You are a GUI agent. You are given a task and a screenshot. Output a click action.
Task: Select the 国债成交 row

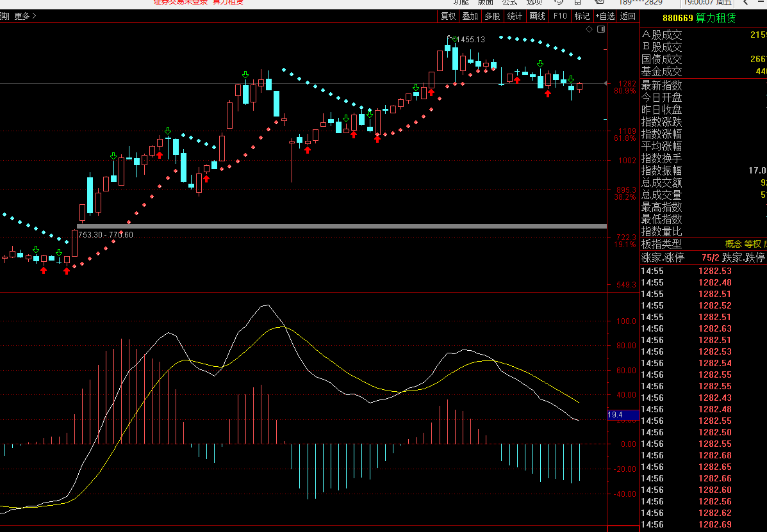coord(704,60)
